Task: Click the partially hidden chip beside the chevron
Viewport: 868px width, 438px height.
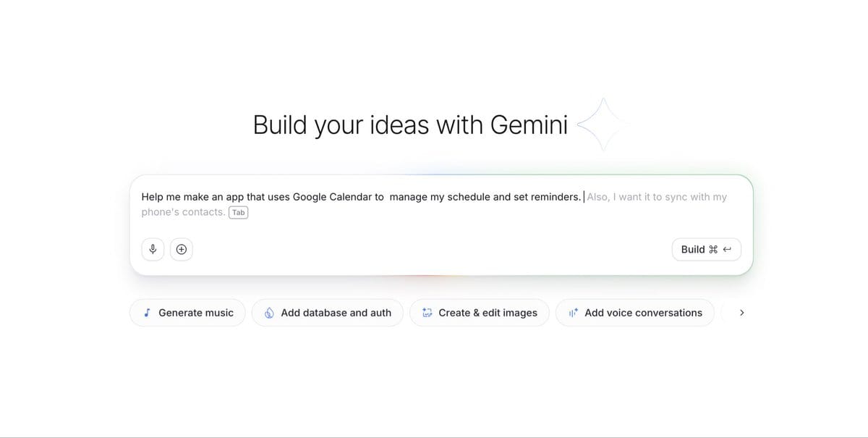Action: click(727, 313)
